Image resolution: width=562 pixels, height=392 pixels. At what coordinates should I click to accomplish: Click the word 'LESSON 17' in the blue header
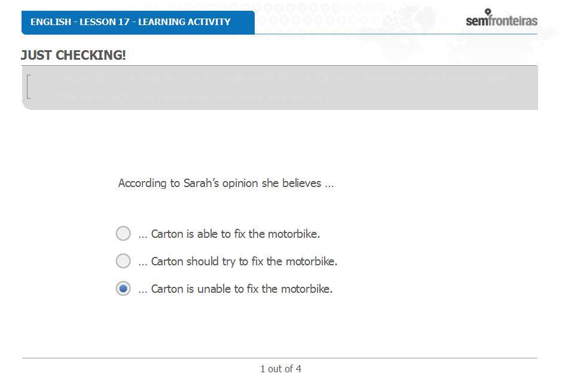pyautogui.click(x=104, y=22)
